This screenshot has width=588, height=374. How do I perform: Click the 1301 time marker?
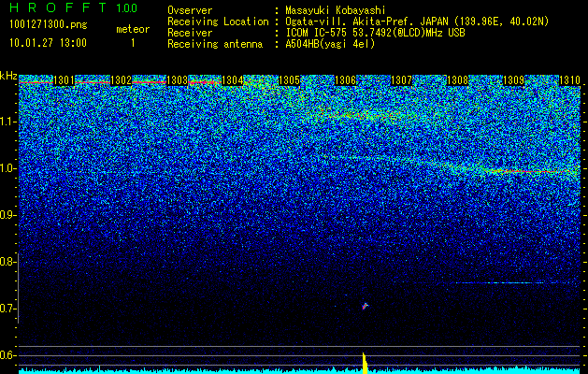pos(64,80)
